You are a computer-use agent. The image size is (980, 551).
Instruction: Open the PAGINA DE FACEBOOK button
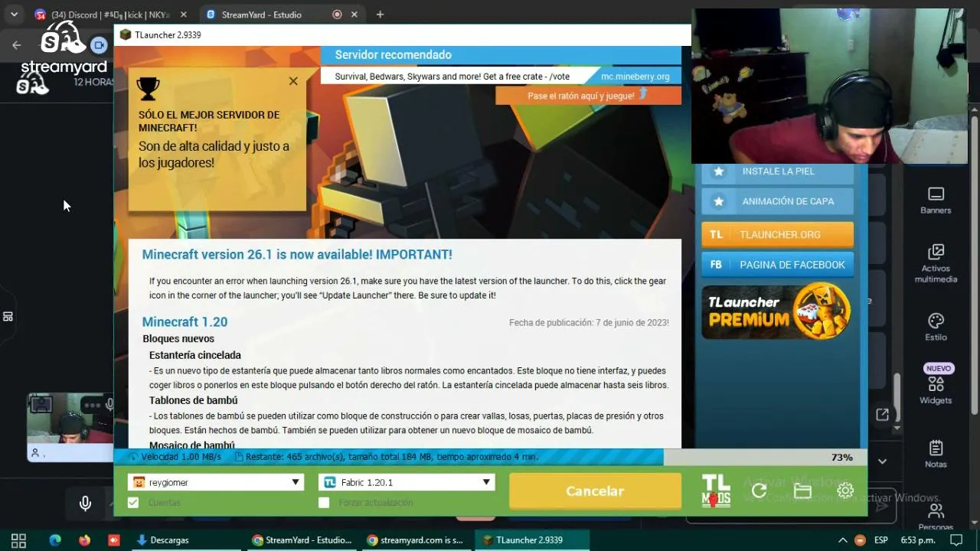click(777, 265)
